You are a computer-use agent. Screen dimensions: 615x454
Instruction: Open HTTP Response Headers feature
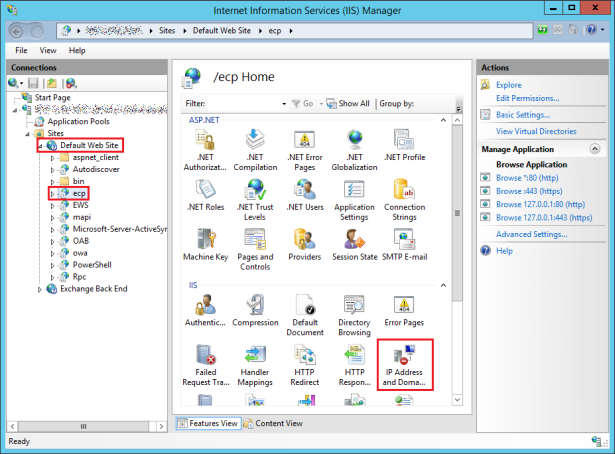[x=355, y=365]
